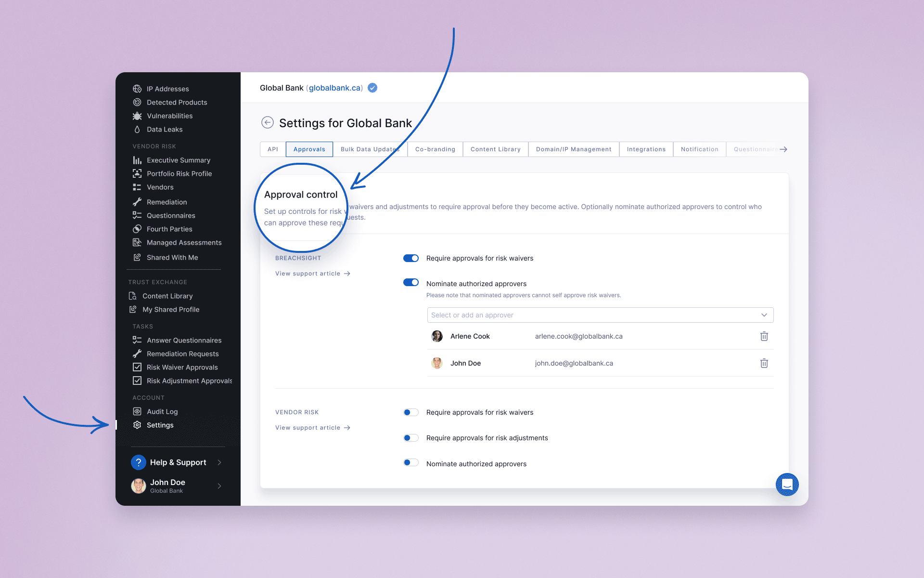The image size is (924, 578).
Task: Open IP Addresses icon in sidebar
Action: click(137, 89)
